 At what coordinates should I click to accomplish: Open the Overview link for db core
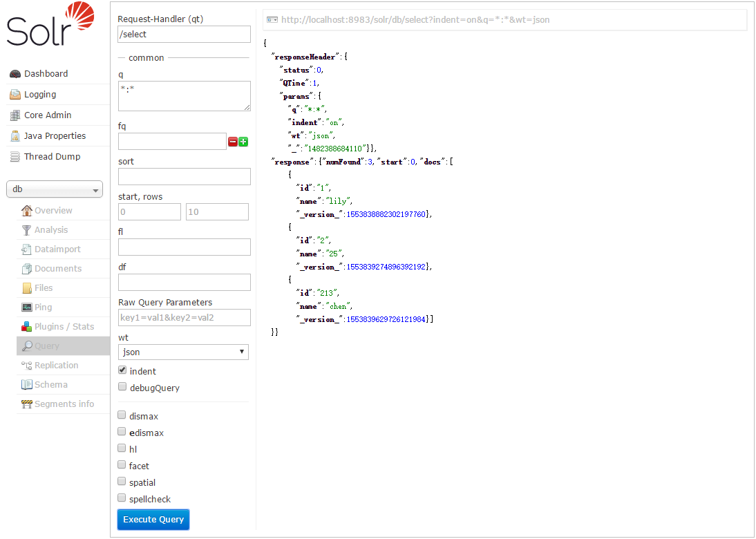click(x=53, y=211)
